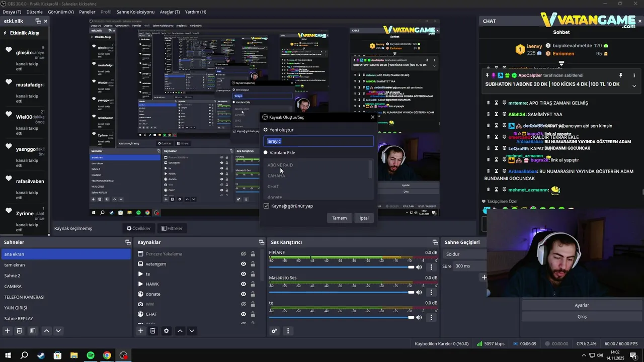Float the Sahneler dock panel
Viewport: 644px width, 362px height.
coord(128,242)
